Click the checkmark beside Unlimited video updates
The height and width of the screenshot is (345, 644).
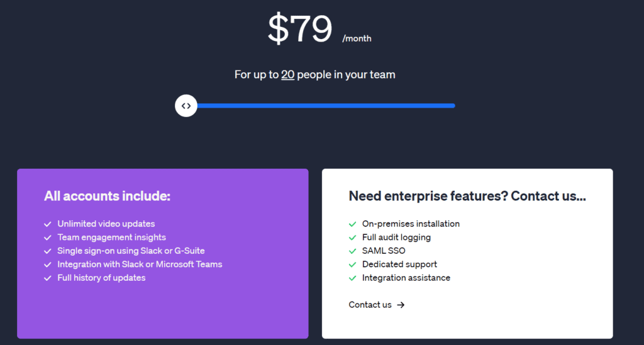[47, 224]
